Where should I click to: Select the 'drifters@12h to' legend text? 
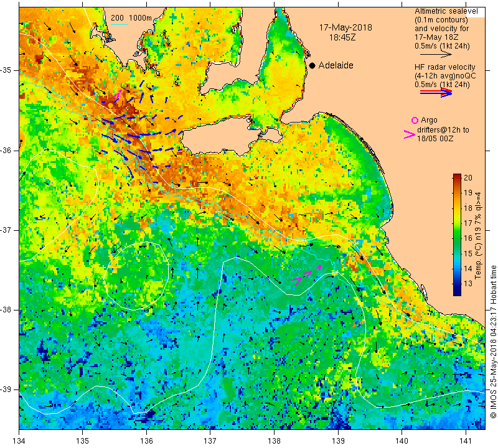pos(443,130)
